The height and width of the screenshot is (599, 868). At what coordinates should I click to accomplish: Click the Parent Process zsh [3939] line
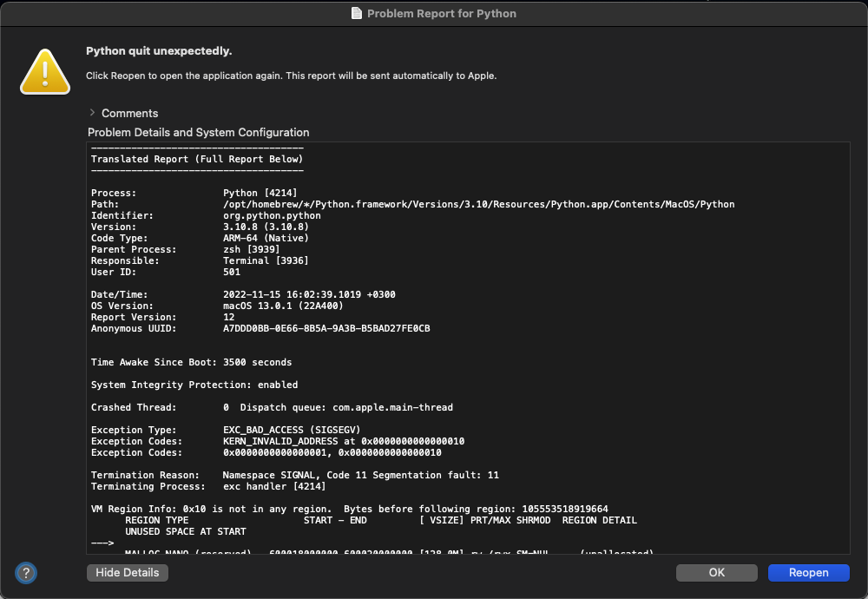[252, 250]
